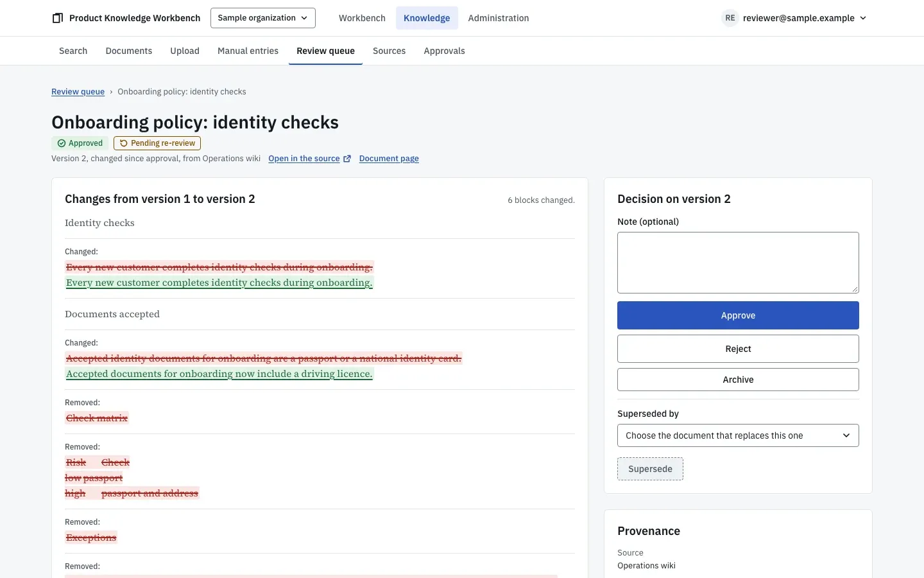
Task: Click the struck-through 'passport and address' entry
Action: pos(150,493)
